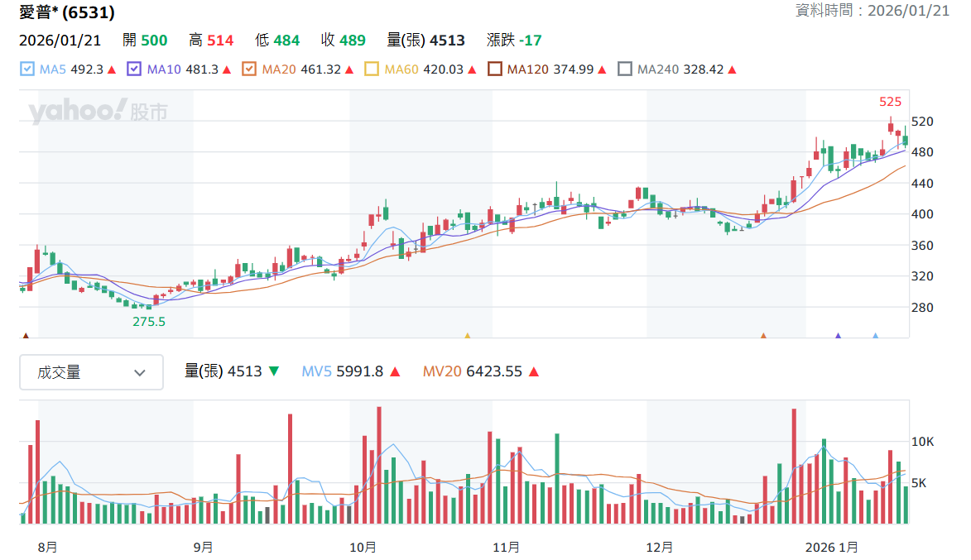The width and height of the screenshot is (971, 560).
Task: Click the purple triangle marker in January
Action: 838,336
